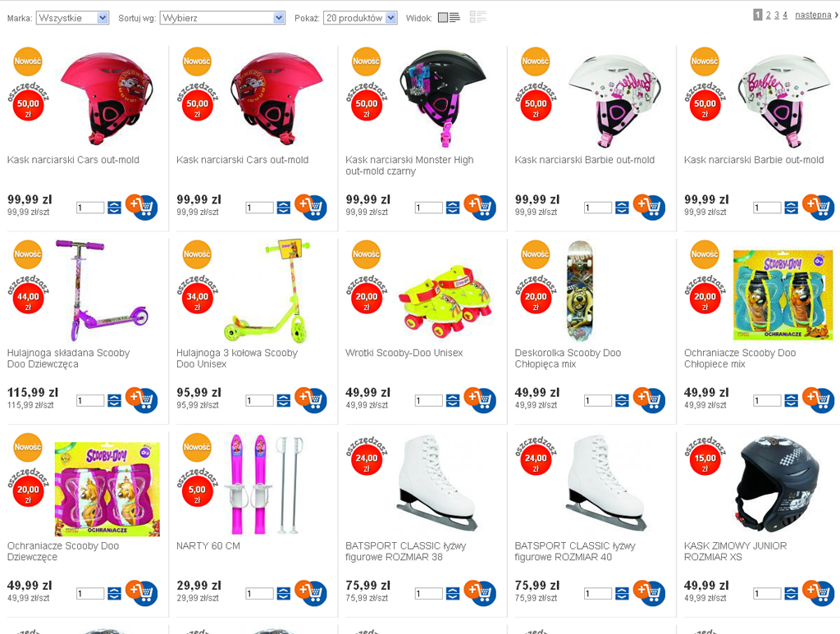Go to page 4 of results

(x=785, y=15)
